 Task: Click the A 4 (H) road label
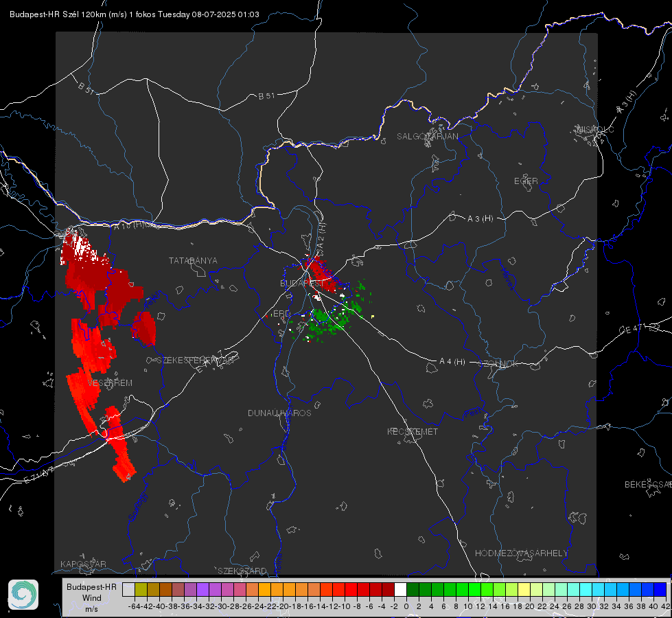click(x=452, y=362)
